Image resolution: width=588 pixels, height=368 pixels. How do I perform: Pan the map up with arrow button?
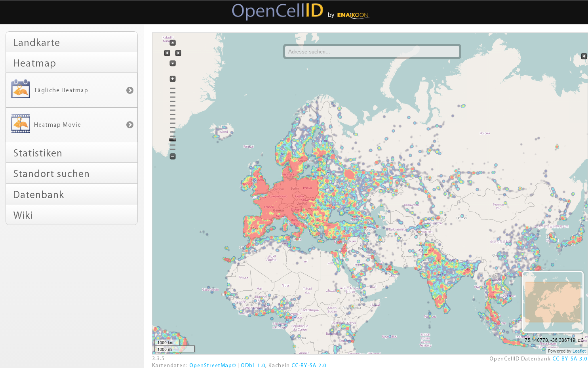[173, 43]
